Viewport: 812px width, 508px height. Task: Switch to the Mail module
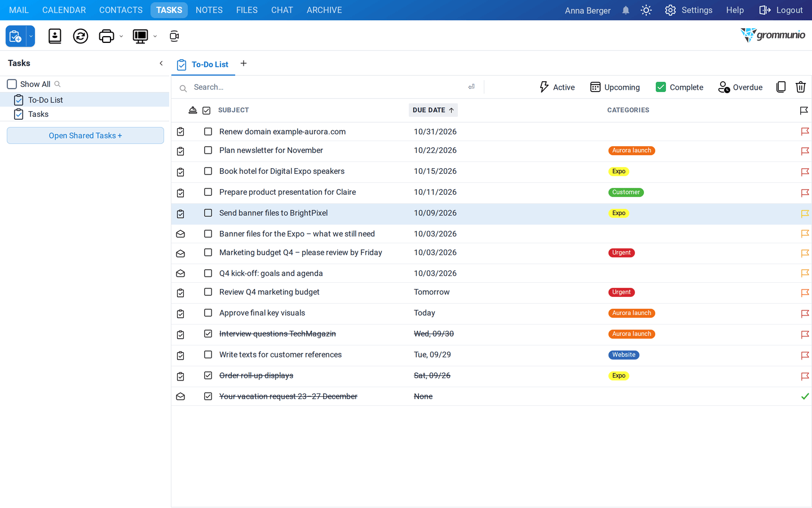pos(19,10)
